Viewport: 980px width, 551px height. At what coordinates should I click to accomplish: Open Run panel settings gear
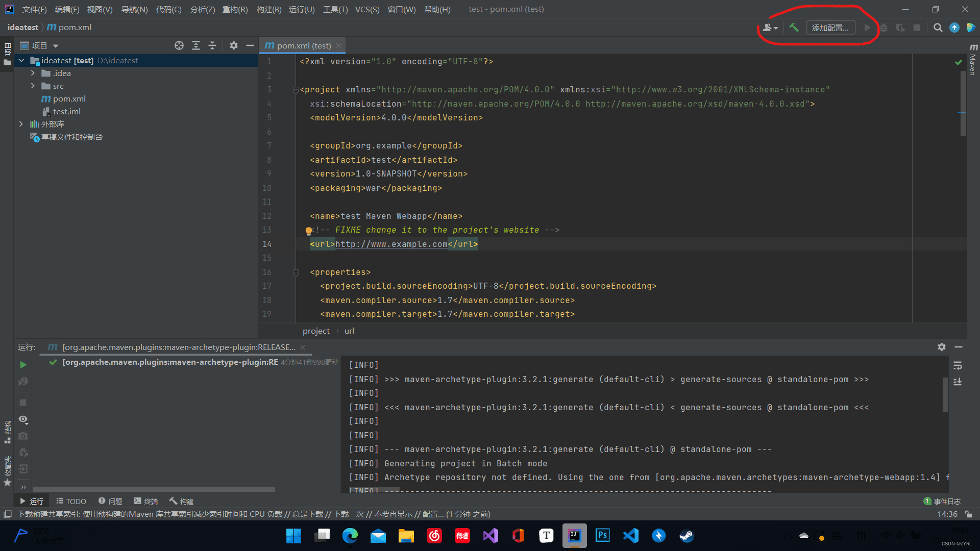click(941, 347)
